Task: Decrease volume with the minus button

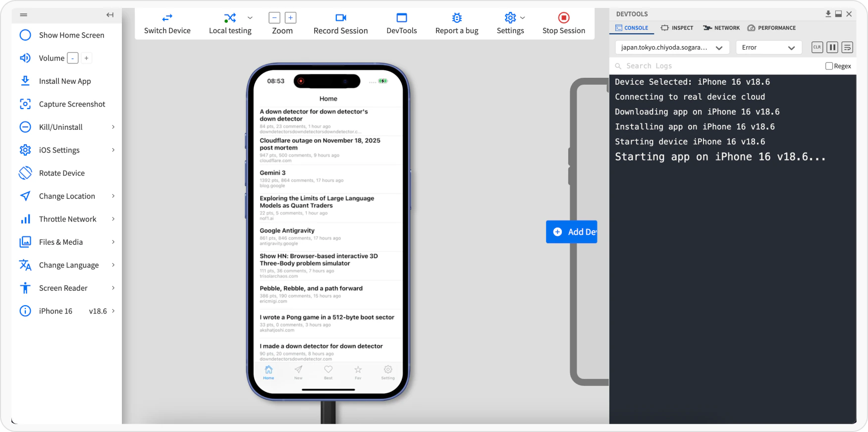Action: coord(73,58)
